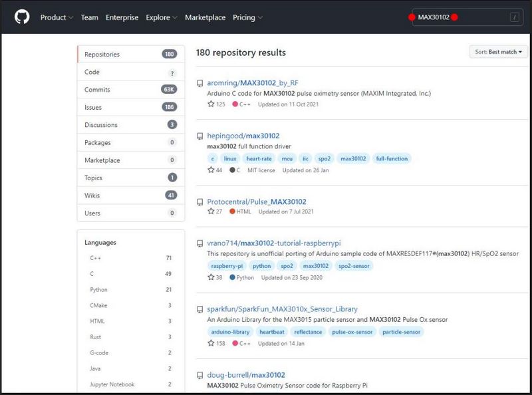Open Protocentral/Pulse_MAX30102 repository
The width and height of the screenshot is (532, 395).
257,201
